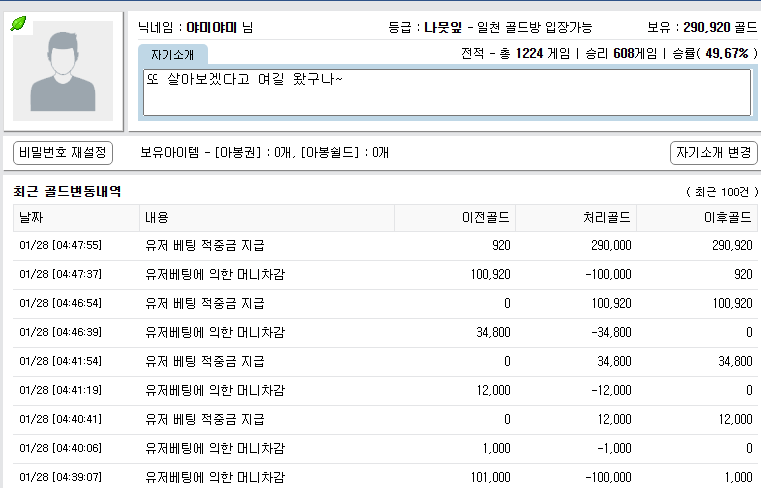Select the 자기소개 tab
761x488 pixels.
(173, 54)
